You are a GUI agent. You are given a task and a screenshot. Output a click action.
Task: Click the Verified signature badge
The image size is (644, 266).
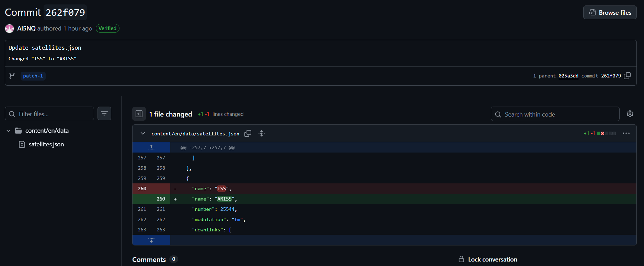107,28
